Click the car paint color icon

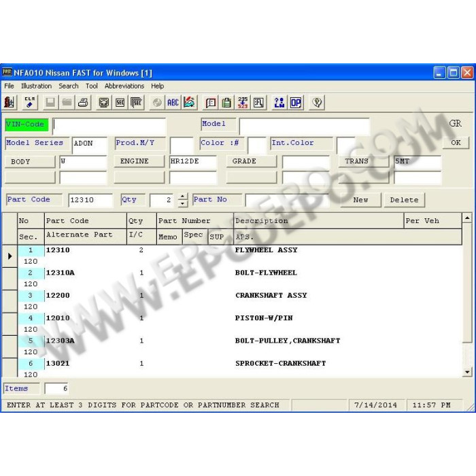(x=190, y=103)
